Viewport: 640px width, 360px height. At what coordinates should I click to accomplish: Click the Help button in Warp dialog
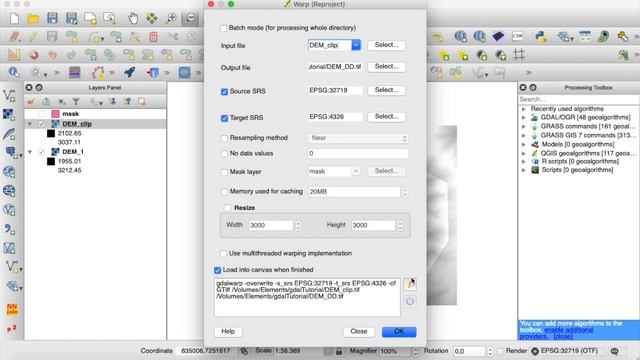tap(228, 331)
